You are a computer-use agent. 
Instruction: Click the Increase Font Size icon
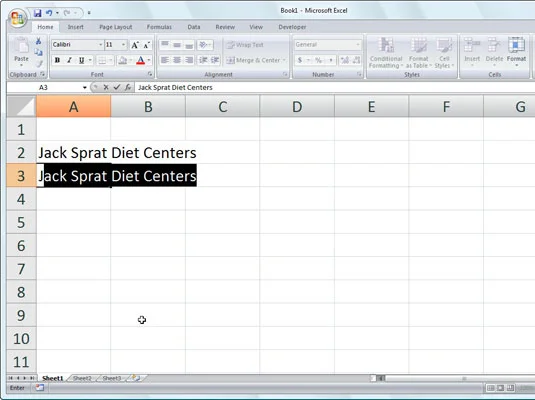(135, 45)
